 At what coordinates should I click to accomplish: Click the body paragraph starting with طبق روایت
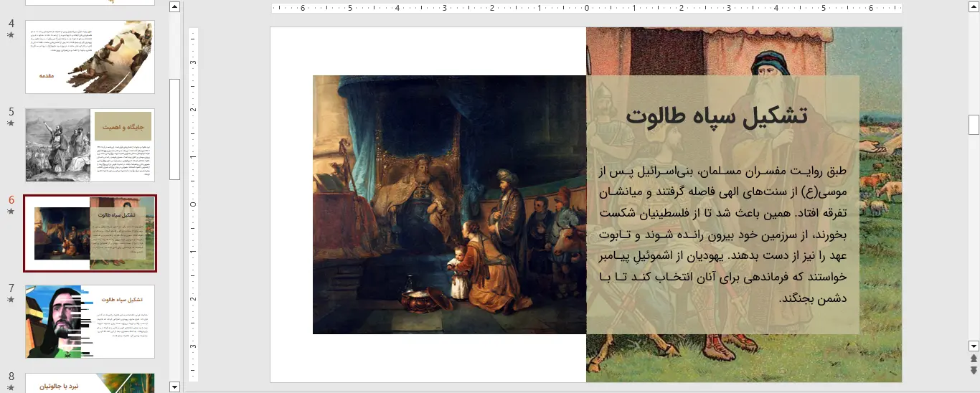pos(722,235)
